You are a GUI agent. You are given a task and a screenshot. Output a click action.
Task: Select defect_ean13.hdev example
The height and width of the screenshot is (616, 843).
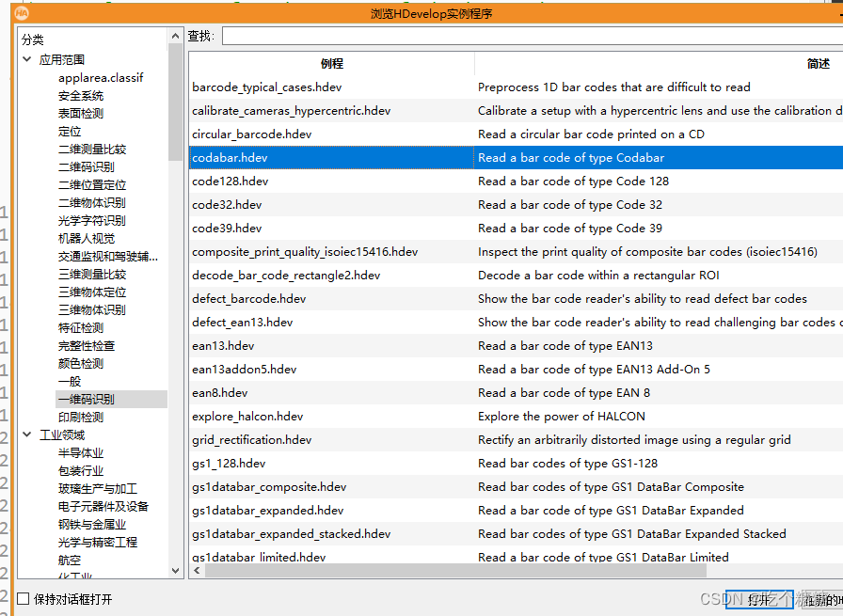point(243,323)
